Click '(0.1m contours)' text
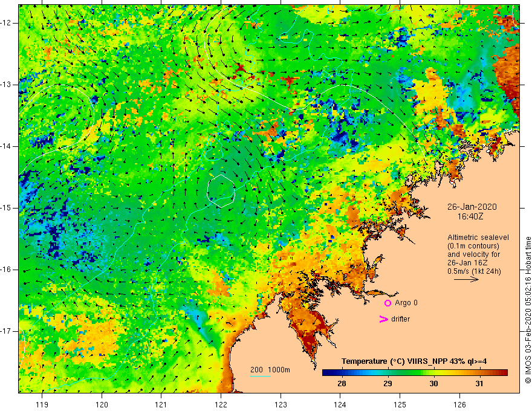 (473, 246)
